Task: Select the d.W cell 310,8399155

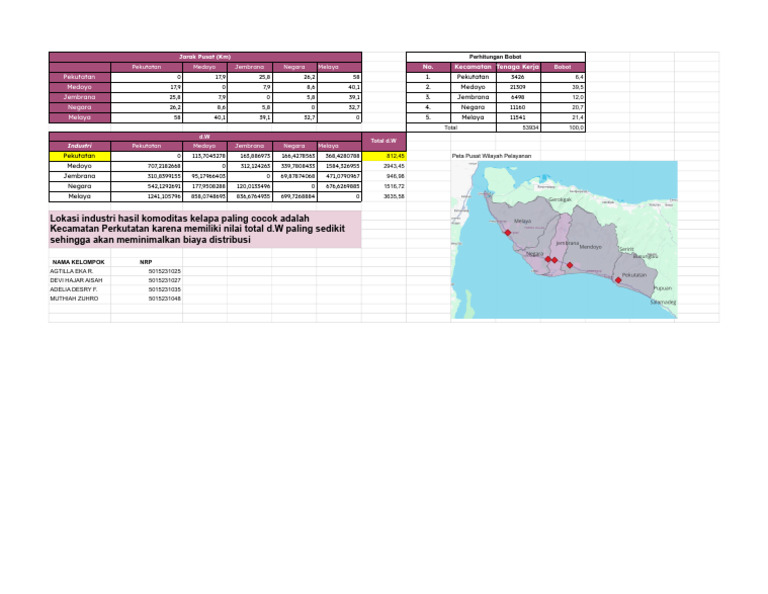Action: (x=146, y=176)
